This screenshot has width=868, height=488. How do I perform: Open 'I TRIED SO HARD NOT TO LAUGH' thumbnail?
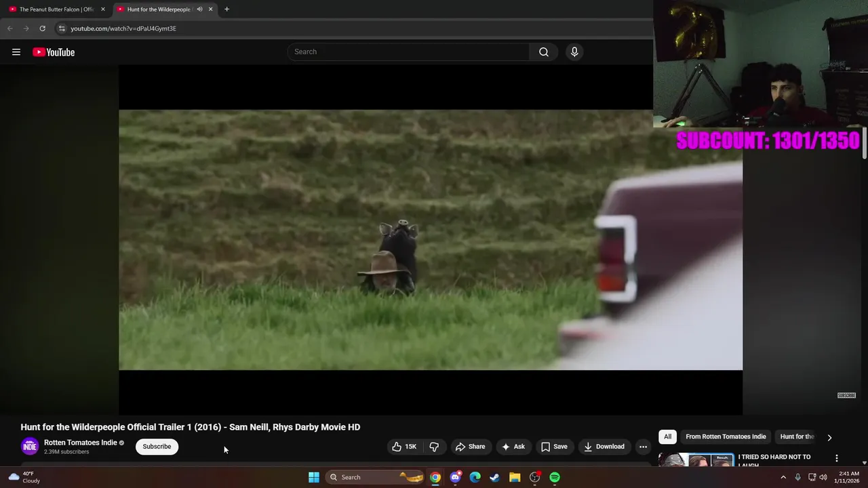(x=696, y=460)
